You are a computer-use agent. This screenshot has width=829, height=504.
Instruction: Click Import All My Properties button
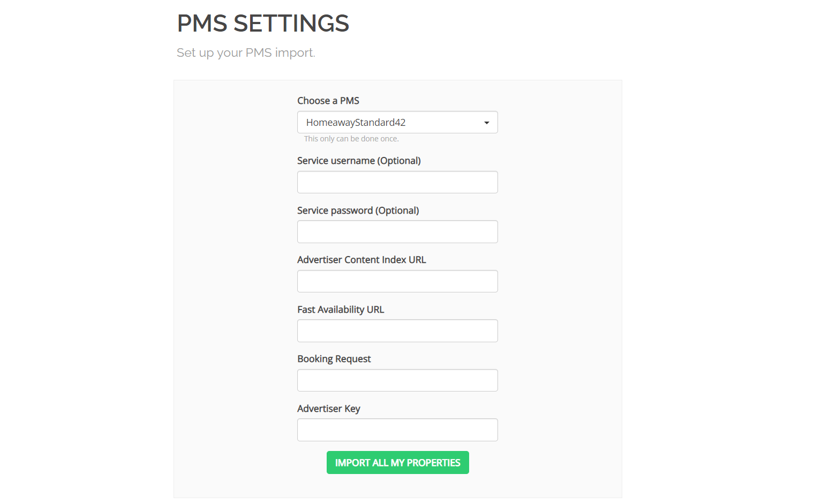pyautogui.click(x=398, y=462)
